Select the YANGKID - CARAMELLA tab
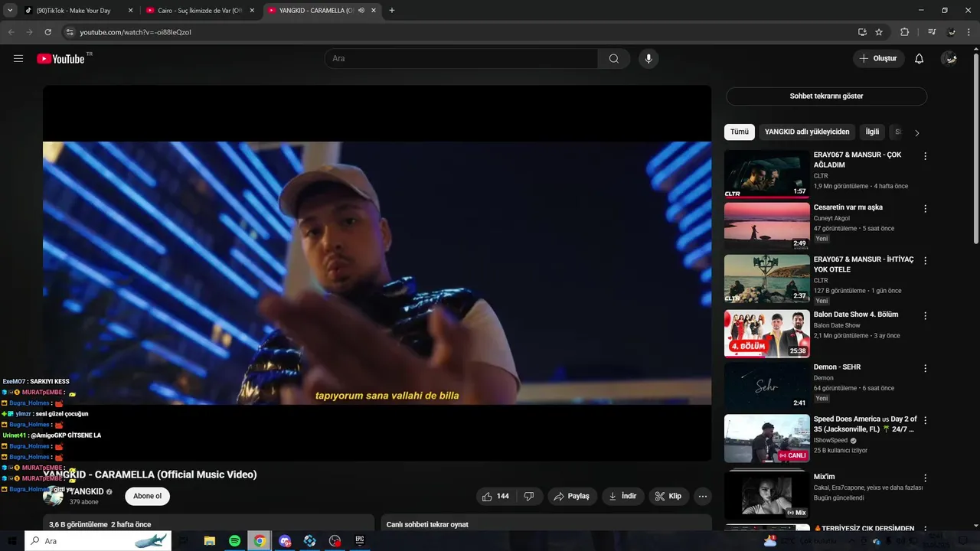 (322, 11)
